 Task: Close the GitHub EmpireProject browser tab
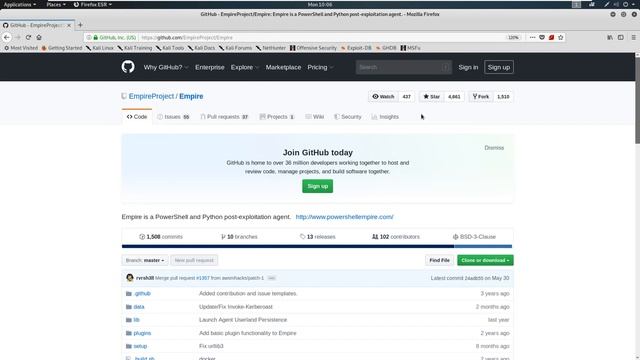coord(69,25)
